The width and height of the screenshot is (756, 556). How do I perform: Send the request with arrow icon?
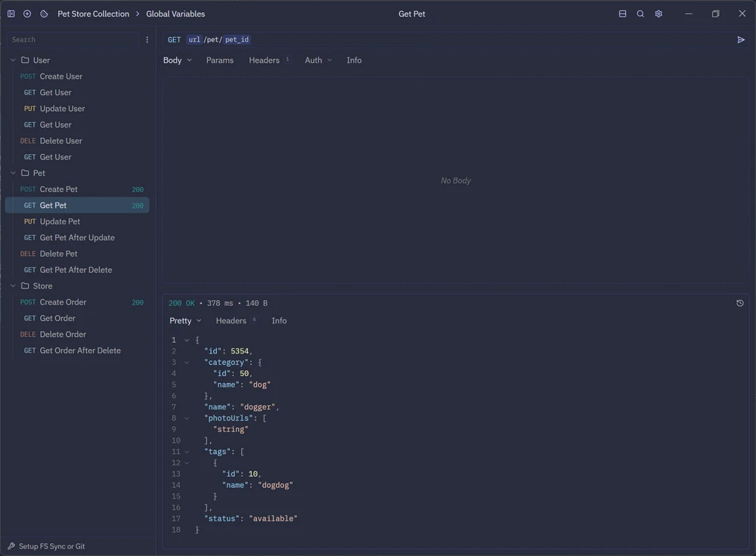tap(741, 39)
